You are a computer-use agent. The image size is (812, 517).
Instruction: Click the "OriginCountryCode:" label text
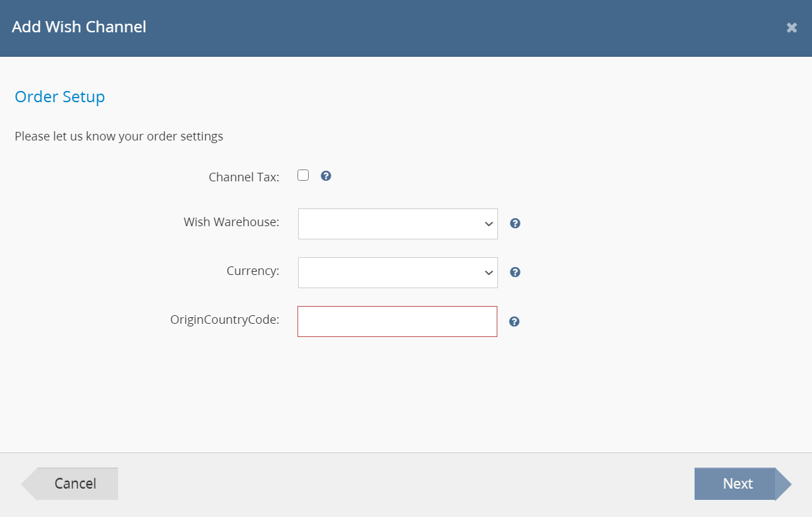click(224, 320)
